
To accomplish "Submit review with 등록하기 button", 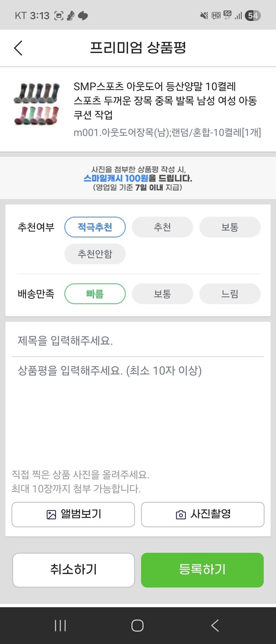I will point(202,570).
